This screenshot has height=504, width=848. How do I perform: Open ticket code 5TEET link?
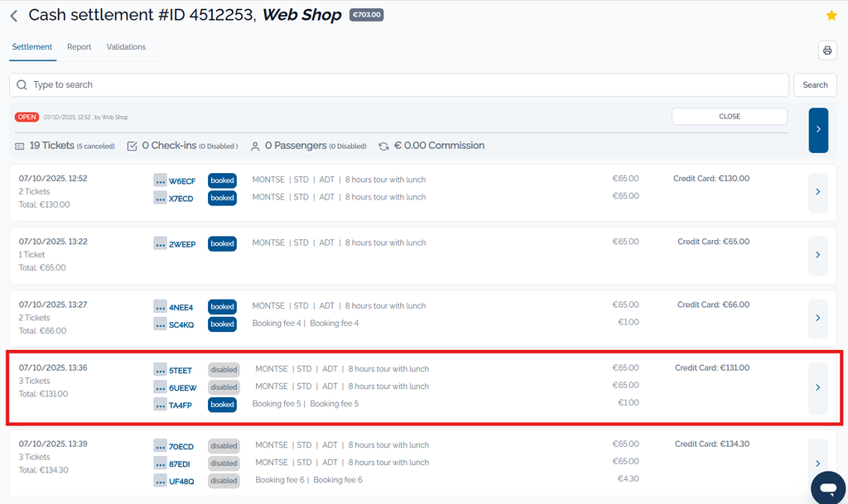point(181,371)
